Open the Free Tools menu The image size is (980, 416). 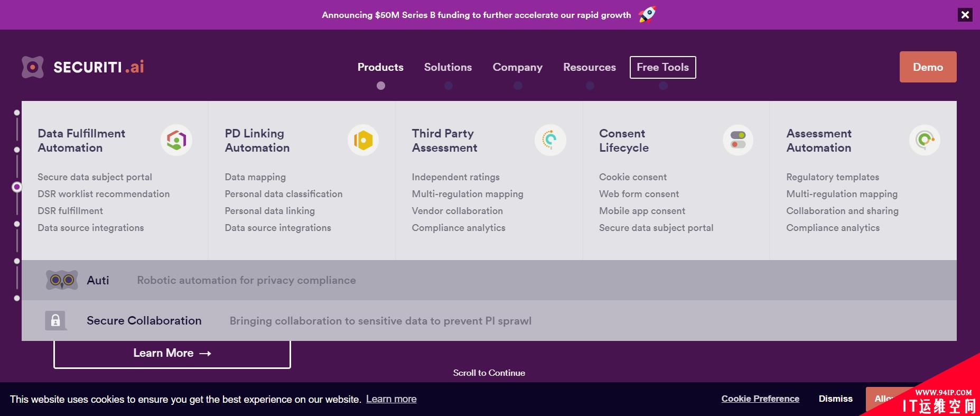(663, 67)
